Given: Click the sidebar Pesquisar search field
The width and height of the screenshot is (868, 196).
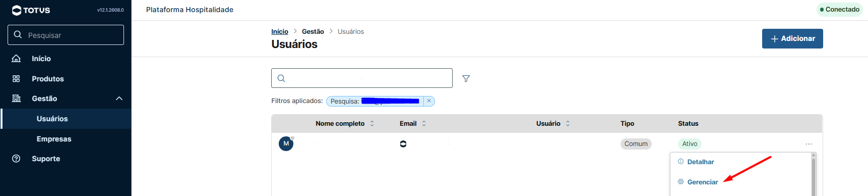Looking at the screenshot, I should coord(66,35).
